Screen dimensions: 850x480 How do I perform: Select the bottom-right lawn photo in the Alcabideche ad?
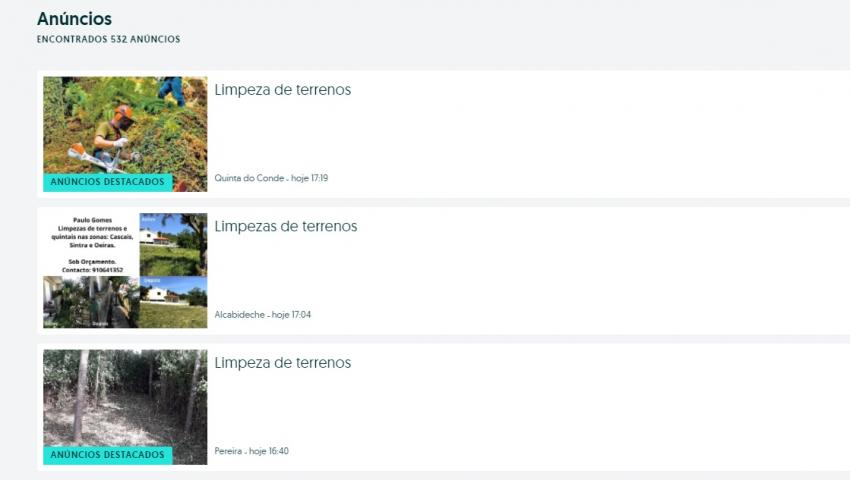tap(173, 302)
